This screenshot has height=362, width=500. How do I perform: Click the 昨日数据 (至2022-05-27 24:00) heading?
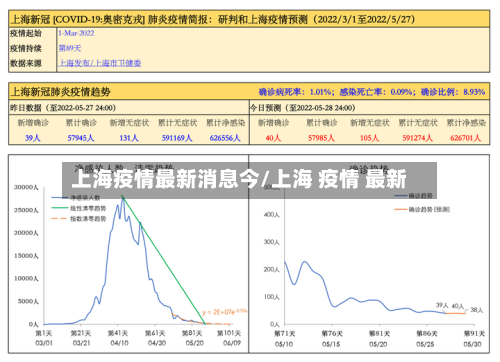click(x=63, y=108)
